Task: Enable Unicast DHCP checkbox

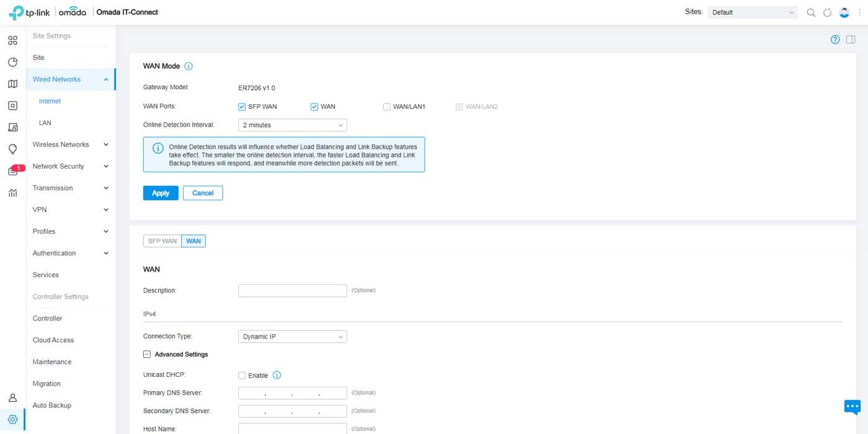Action: 242,376
